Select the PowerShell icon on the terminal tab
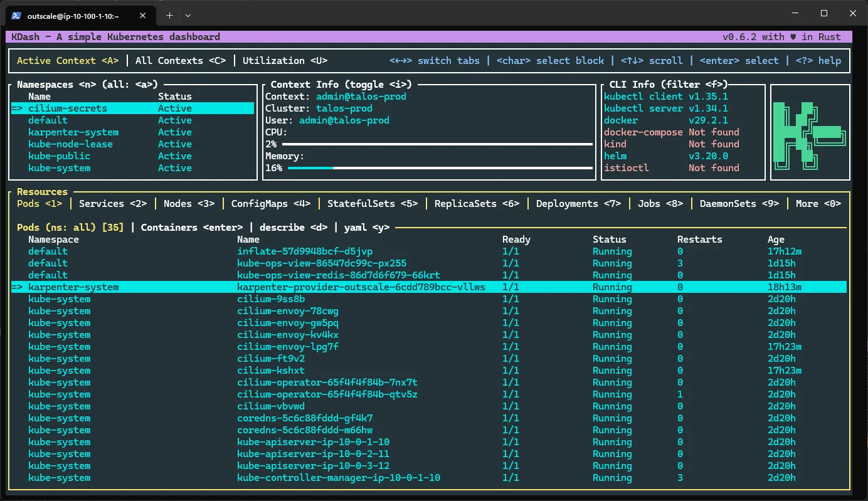Image resolution: width=868 pixels, height=501 pixels. [x=15, y=15]
